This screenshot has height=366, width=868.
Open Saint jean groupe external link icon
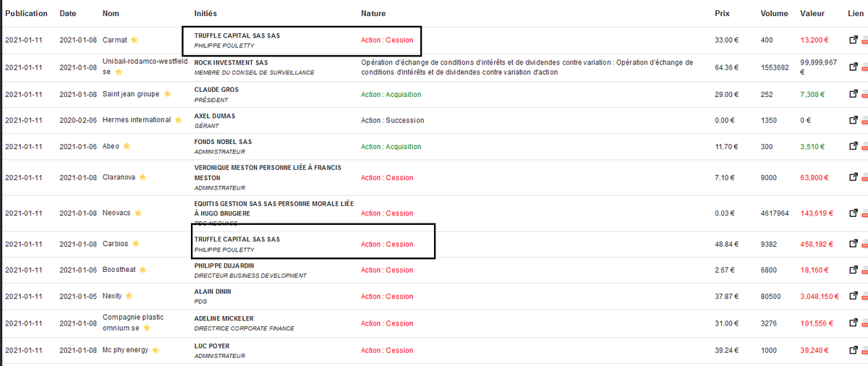pos(854,94)
